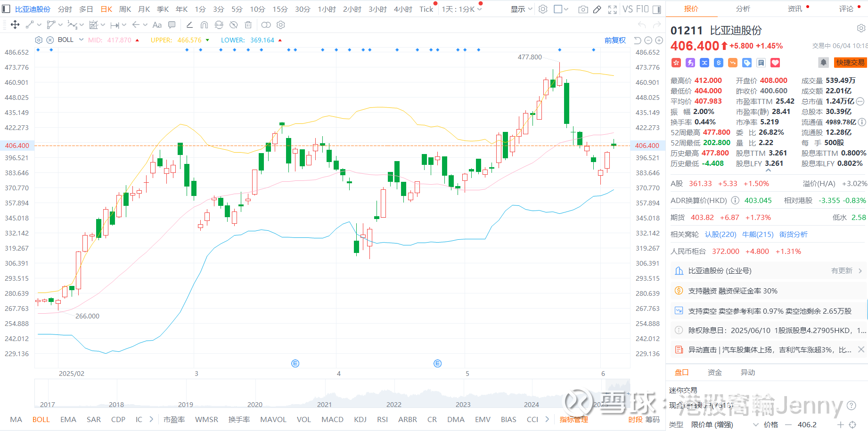Click the 406.2 price input field

click(x=807, y=424)
